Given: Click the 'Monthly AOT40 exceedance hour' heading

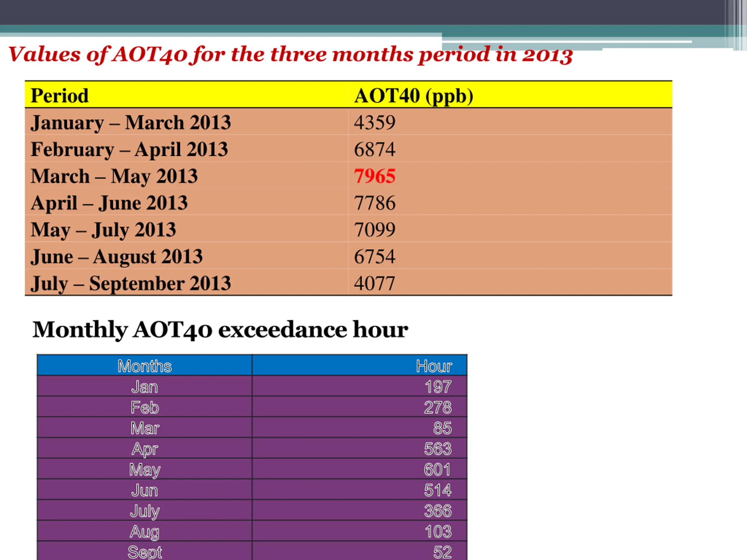Looking at the screenshot, I should pyautogui.click(x=220, y=330).
